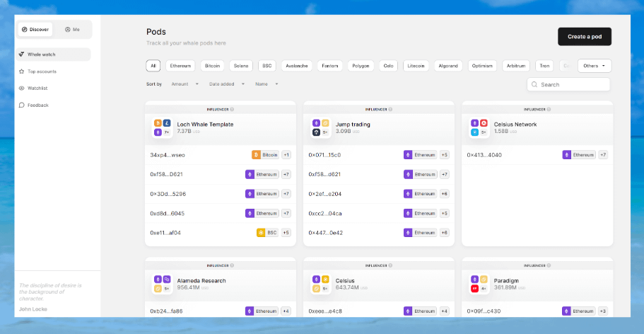Expand the Others chain dropdown

(594, 66)
